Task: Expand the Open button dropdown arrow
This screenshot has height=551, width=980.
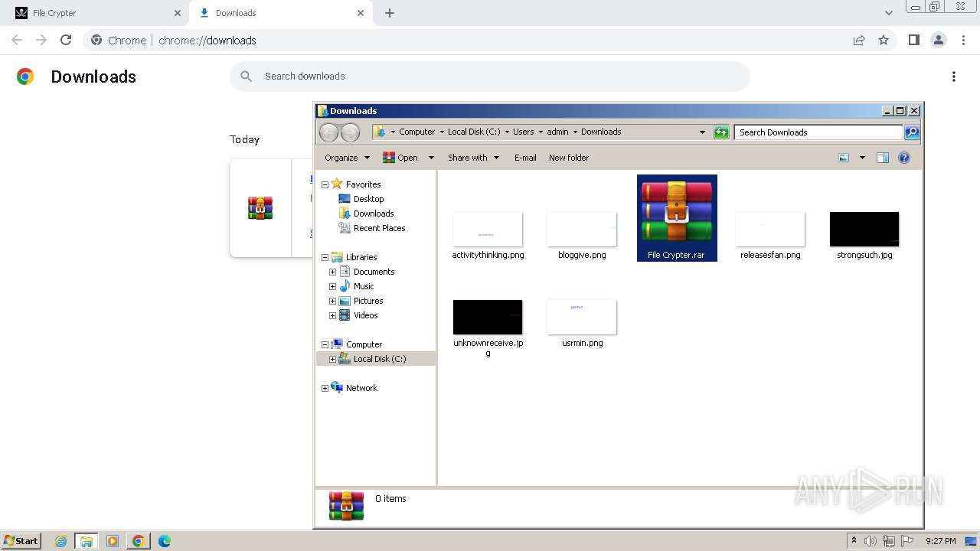Action: 431,158
